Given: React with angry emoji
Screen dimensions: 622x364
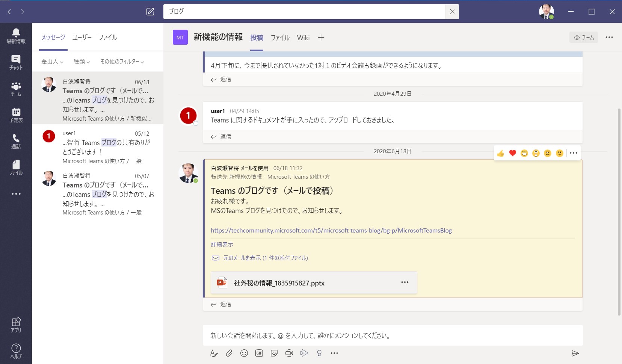Looking at the screenshot, I should click(x=560, y=153).
